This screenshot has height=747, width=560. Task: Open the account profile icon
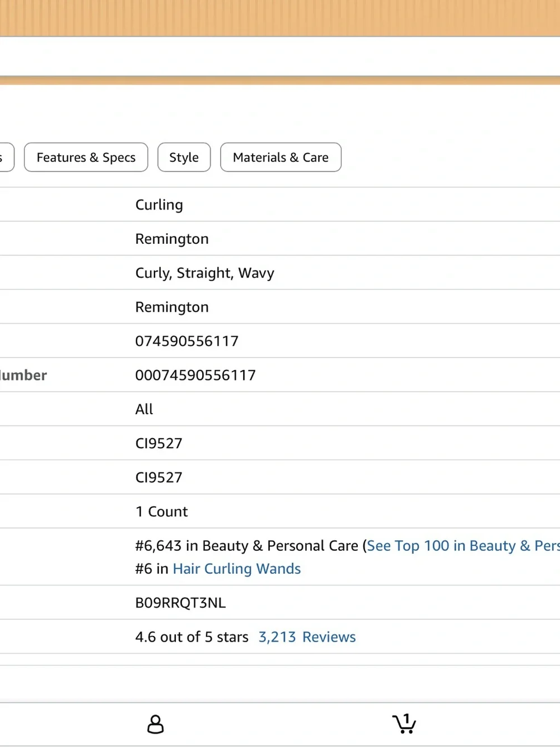[x=155, y=724]
